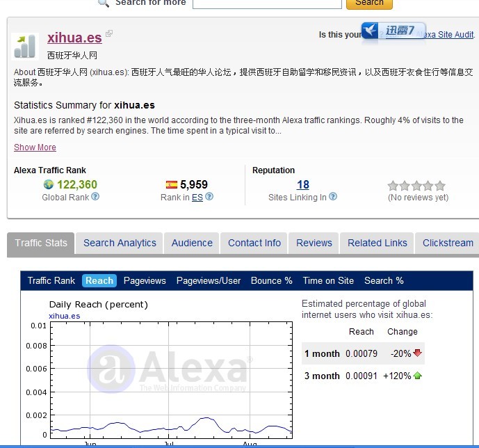
Task: Switch to the Audience tab
Action: pyautogui.click(x=192, y=243)
